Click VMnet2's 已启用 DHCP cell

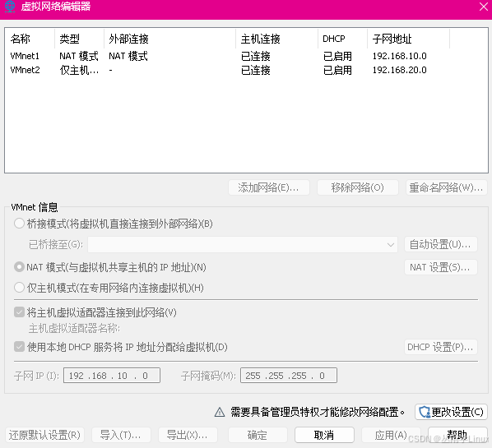click(x=337, y=70)
